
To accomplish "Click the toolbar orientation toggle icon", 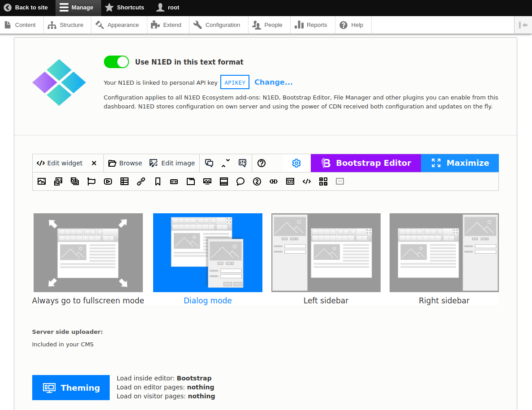I will pyautogui.click(x=523, y=25).
